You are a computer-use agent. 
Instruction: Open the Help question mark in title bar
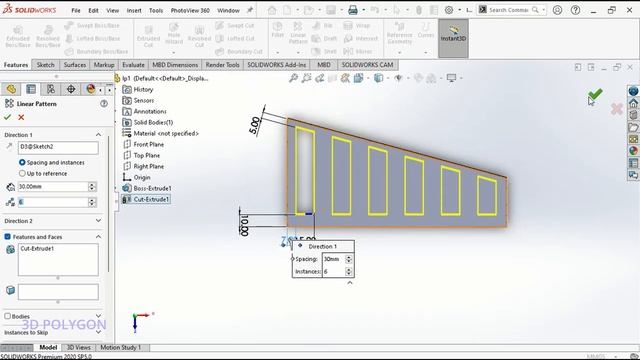click(576, 10)
